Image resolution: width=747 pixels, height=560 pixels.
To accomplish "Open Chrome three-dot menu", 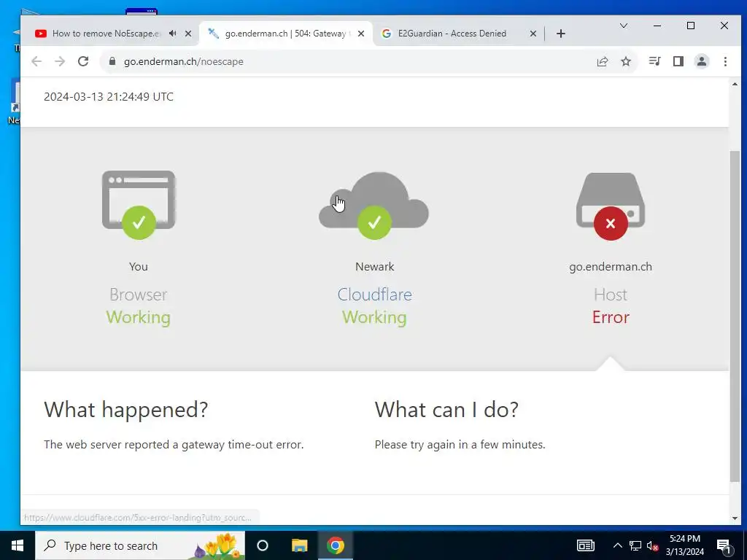I will 725,61.
